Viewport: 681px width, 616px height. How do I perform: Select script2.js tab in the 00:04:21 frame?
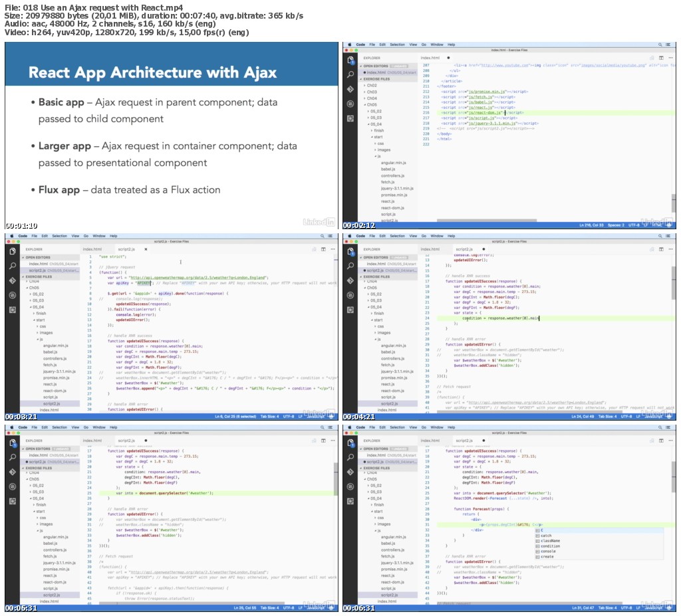(464, 249)
